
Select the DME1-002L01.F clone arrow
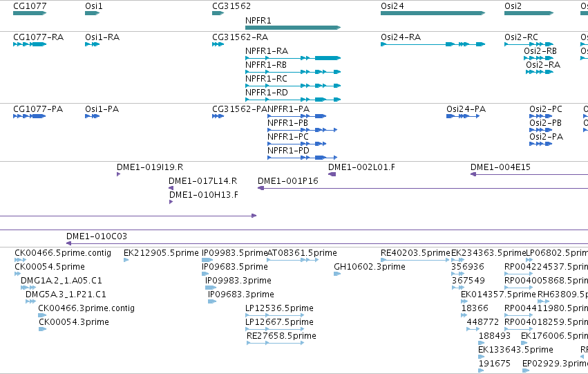[332, 174]
